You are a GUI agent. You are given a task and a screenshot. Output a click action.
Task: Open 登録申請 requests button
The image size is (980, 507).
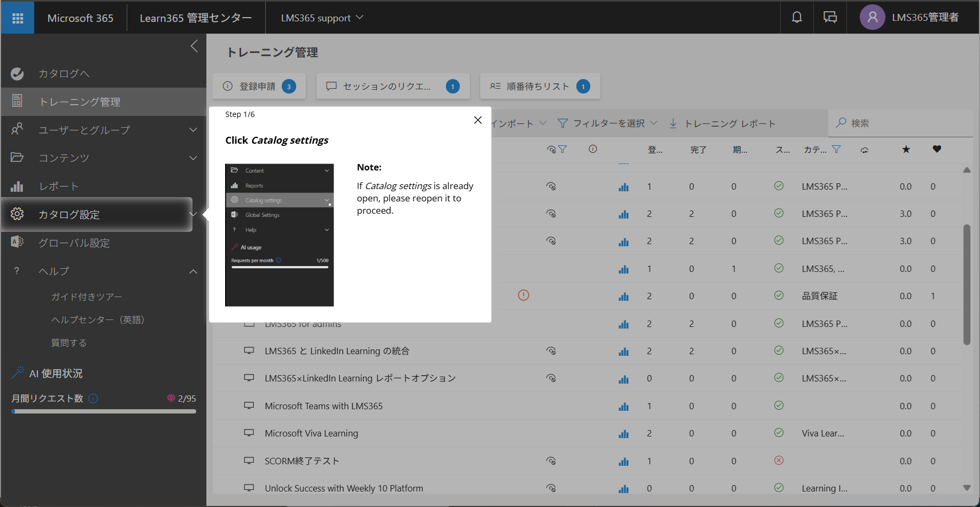[259, 86]
